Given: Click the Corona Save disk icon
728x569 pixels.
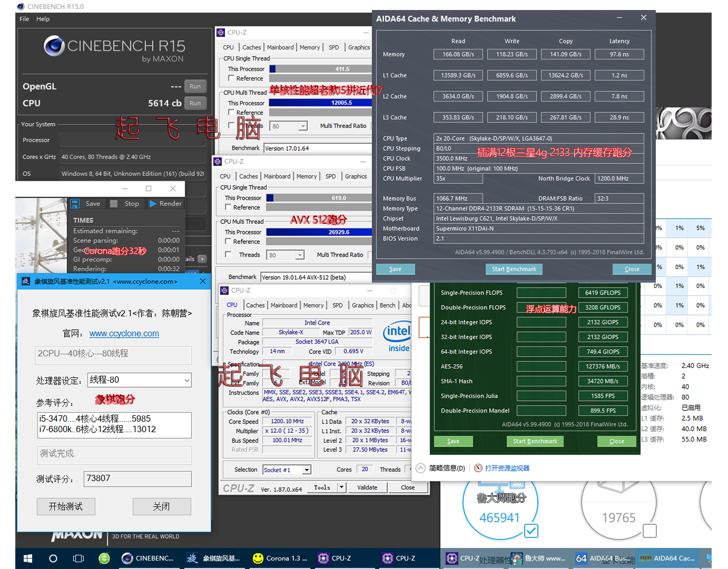Looking at the screenshot, I should pyautogui.click(x=75, y=204).
